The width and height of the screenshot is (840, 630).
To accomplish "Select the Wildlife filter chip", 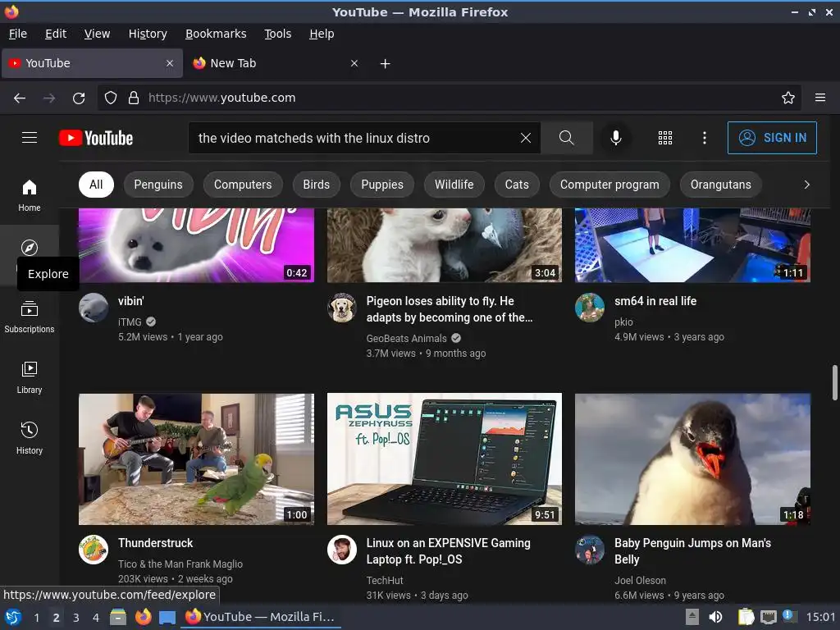I will point(454,185).
